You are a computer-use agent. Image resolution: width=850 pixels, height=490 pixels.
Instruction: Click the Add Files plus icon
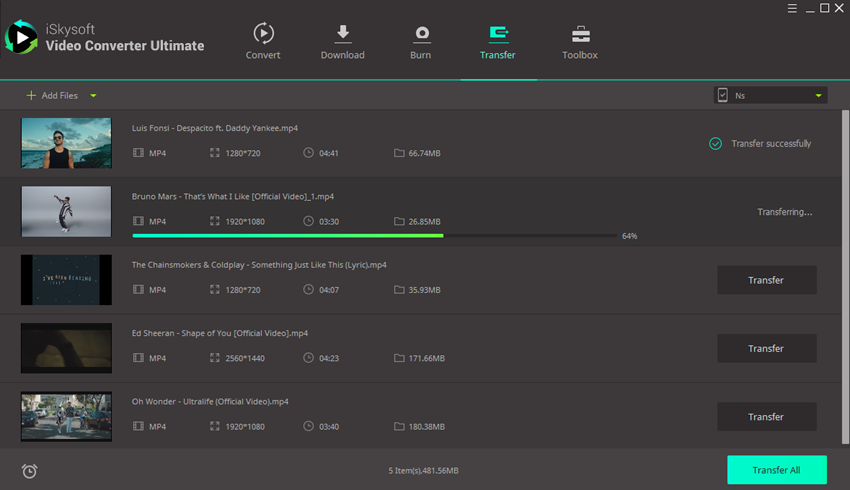coord(31,96)
